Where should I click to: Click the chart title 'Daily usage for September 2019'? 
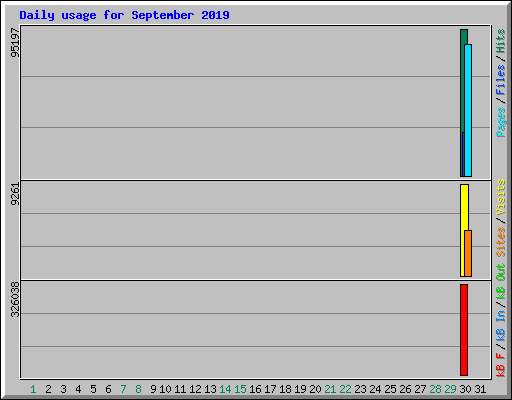click(x=124, y=16)
